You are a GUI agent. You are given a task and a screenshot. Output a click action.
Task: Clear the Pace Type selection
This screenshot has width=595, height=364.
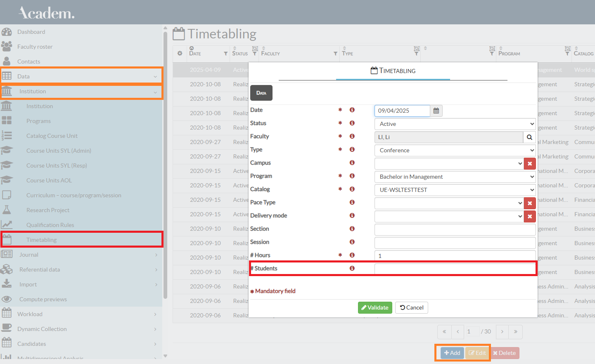point(530,203)
